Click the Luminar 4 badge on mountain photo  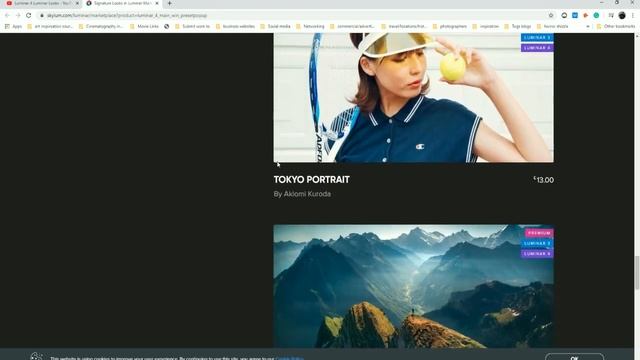537,253
